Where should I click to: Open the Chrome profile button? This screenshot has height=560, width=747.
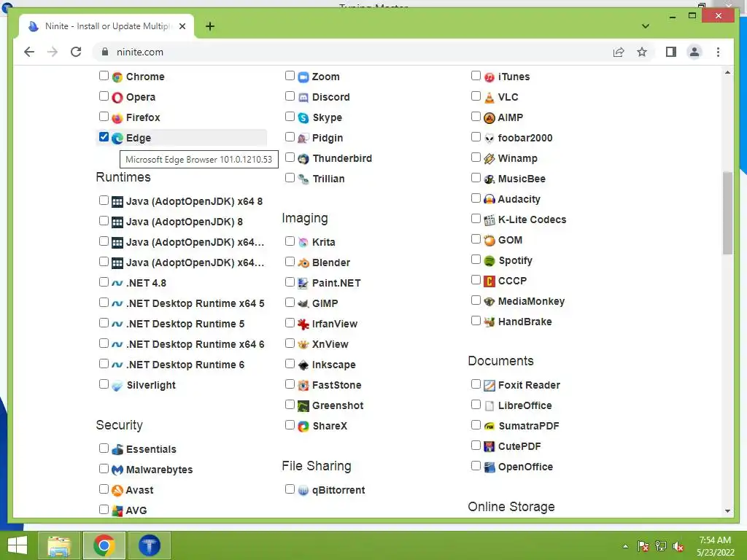tap(694, 52)
